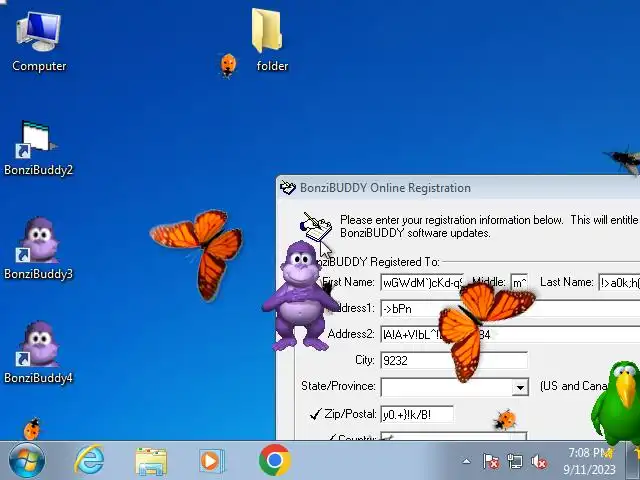Click the ladybug next to Zip/Postal field
640x480 pixels.
tap(505, 420)
